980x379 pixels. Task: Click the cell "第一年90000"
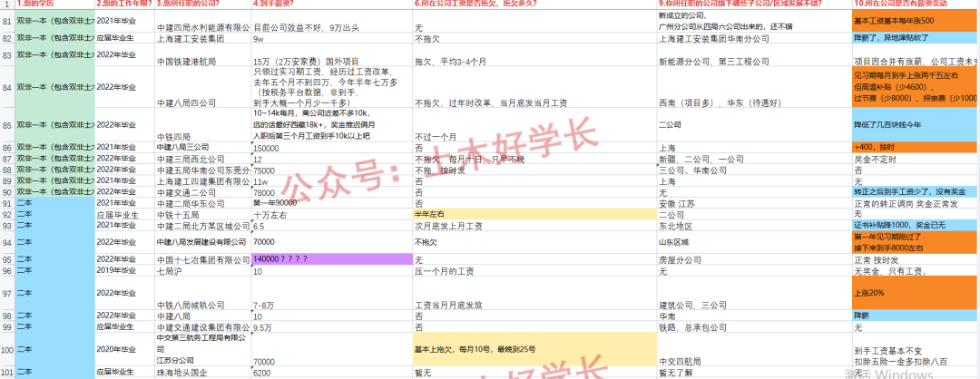pyautogui.click(x=332, y=203)
